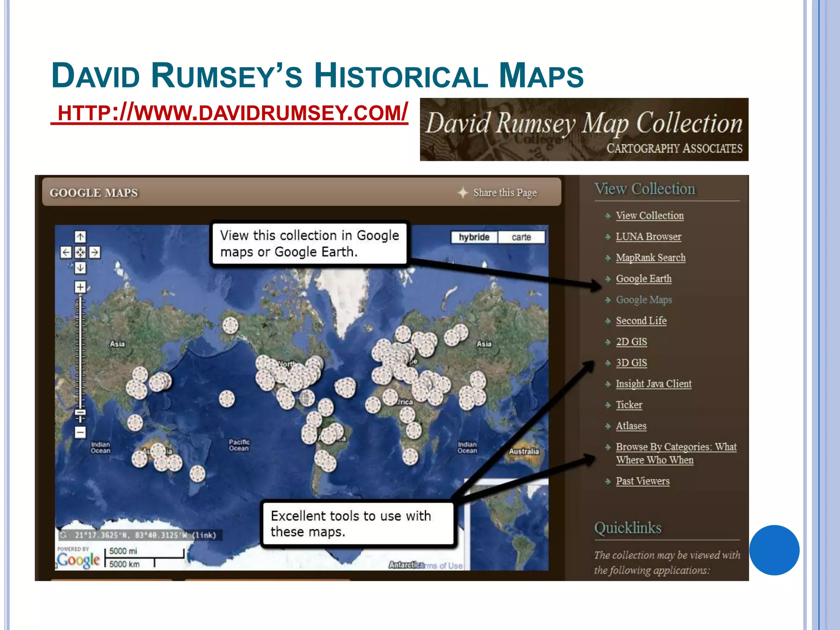Open the Past Viewers link

(x=642, y=481)
